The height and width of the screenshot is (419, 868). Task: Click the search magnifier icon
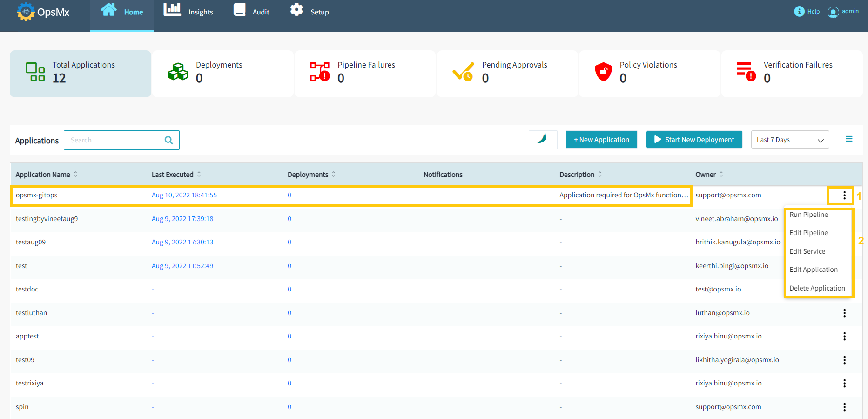point(168,140)
